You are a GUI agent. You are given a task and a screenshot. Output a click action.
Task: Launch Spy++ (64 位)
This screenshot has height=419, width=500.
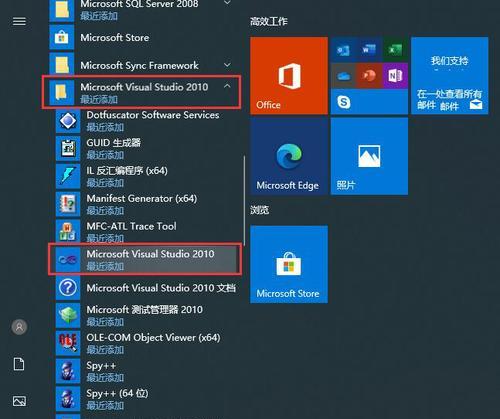click(147, 399)
